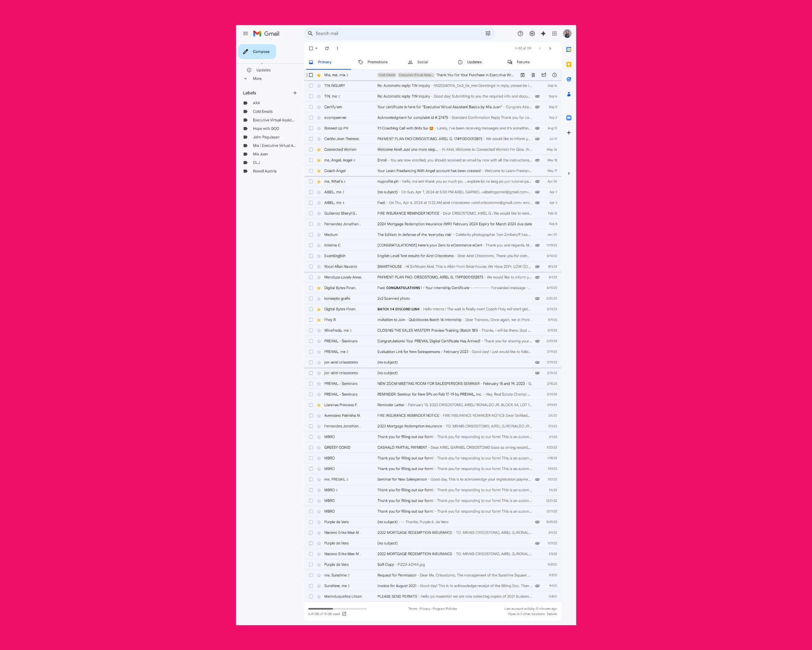Click the Compose button
The height and width of the screenshot is (650, 812).
click(257, 52)
